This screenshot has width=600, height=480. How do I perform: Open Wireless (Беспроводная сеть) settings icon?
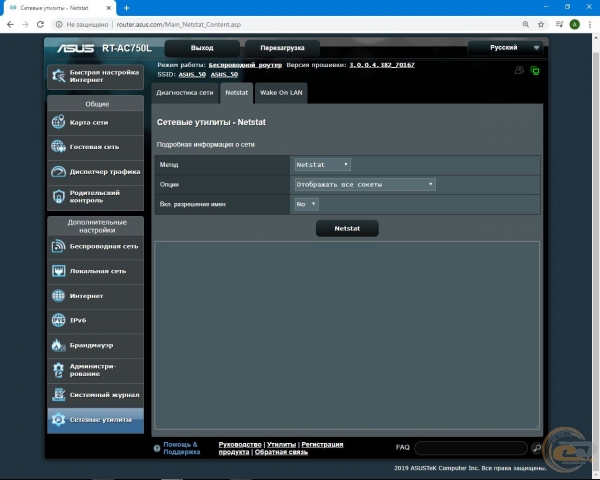59,246
